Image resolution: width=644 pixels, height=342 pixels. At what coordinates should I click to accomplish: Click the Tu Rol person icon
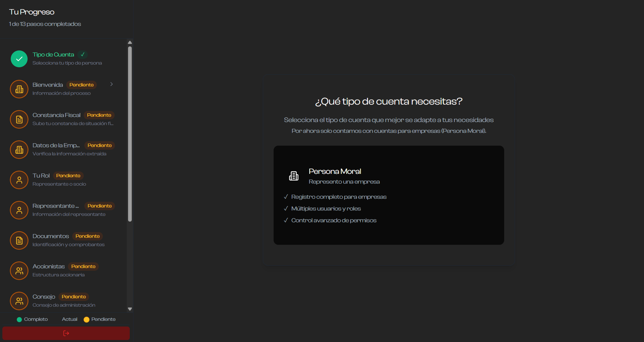coord(19,180)
